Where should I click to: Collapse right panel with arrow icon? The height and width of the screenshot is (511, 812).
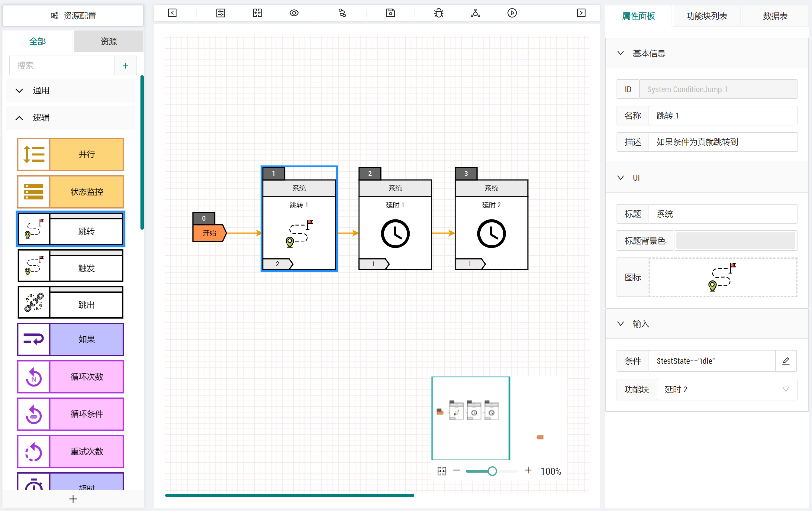click(x=581, y=13)
